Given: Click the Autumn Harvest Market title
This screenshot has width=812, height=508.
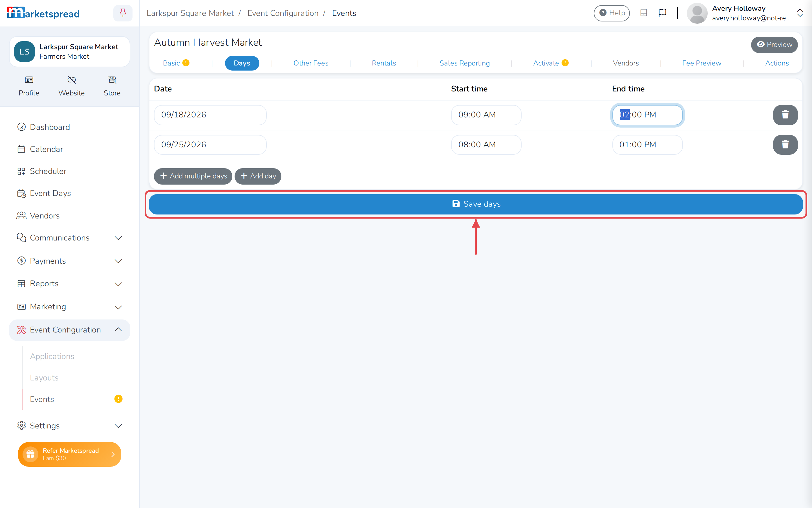Looking at the screenshot, I should pos(208,42).
